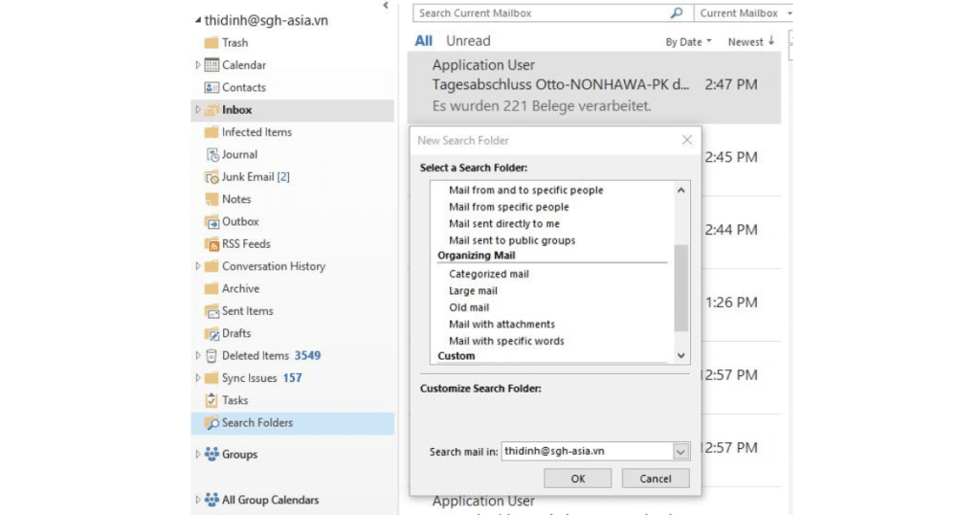Click the Archive folder icon

tap(212, 289)
